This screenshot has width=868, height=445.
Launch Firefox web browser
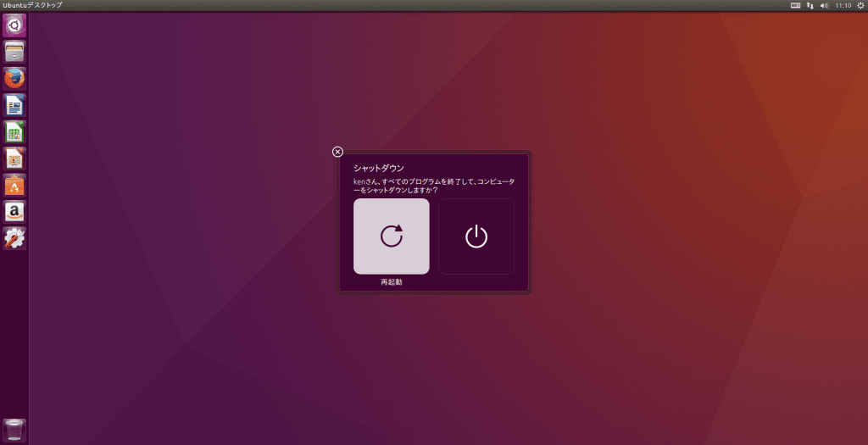pyautogui.click(x=14, y=79)
